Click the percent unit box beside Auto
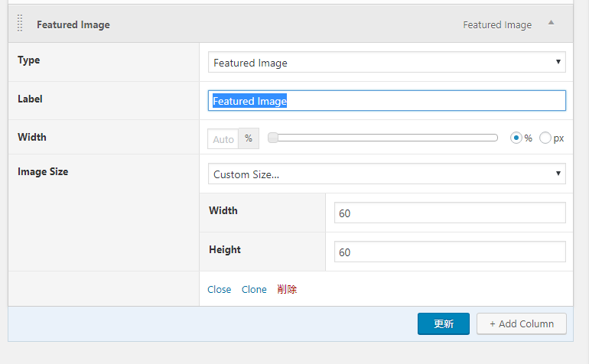 point(249,138)
